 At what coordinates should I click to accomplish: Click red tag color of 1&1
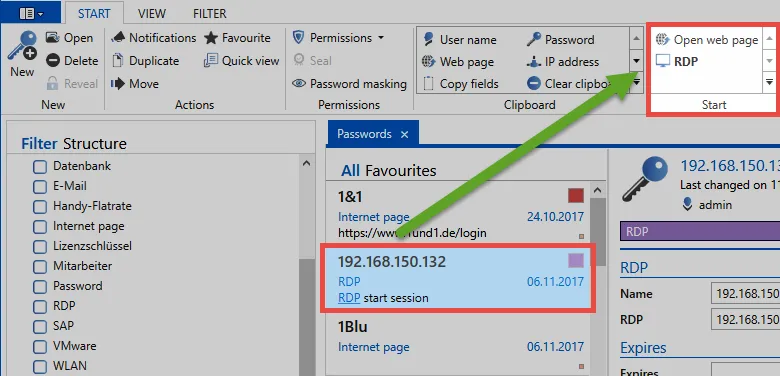click(x=576, y=195)
